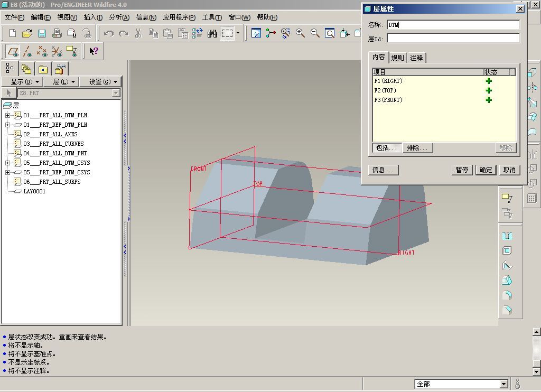Switch to model tree navigator tab
Viewport: 541px width, 392px height.
(10, 68)
